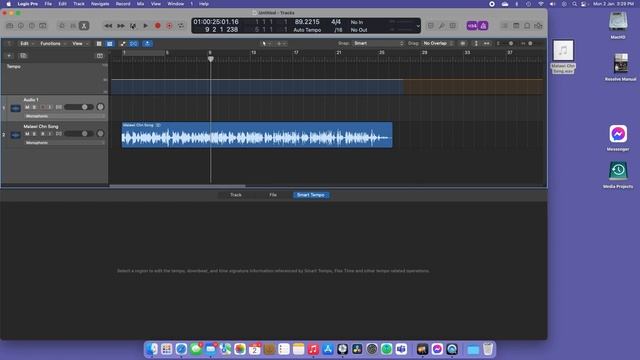
Task: Adjust Audio 1 volume slider
Action: (79, 107)
